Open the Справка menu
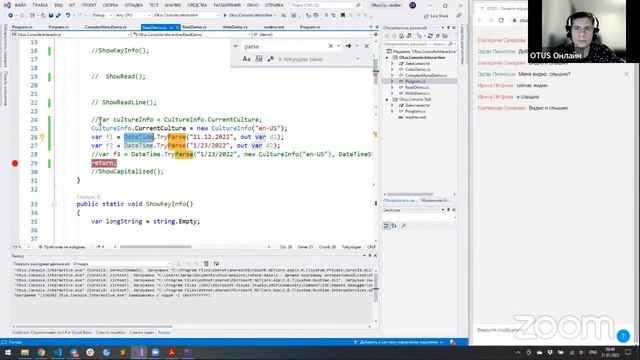 coord(274,5)
